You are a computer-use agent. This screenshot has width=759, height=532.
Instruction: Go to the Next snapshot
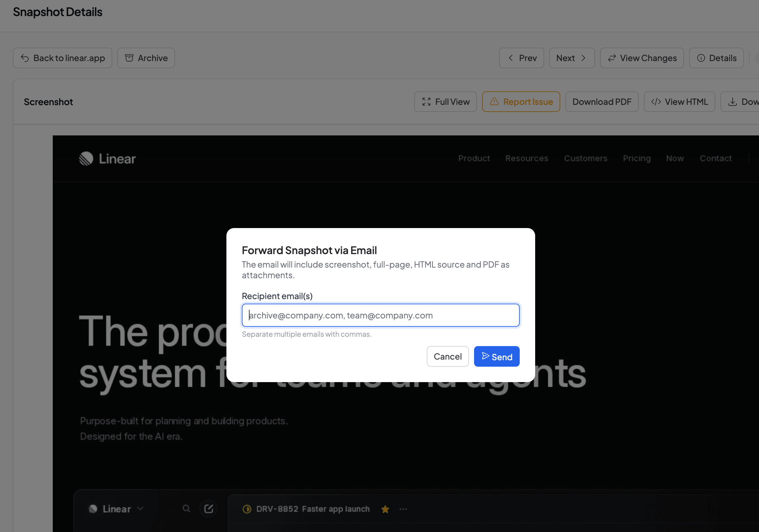(x=572, y=58)
